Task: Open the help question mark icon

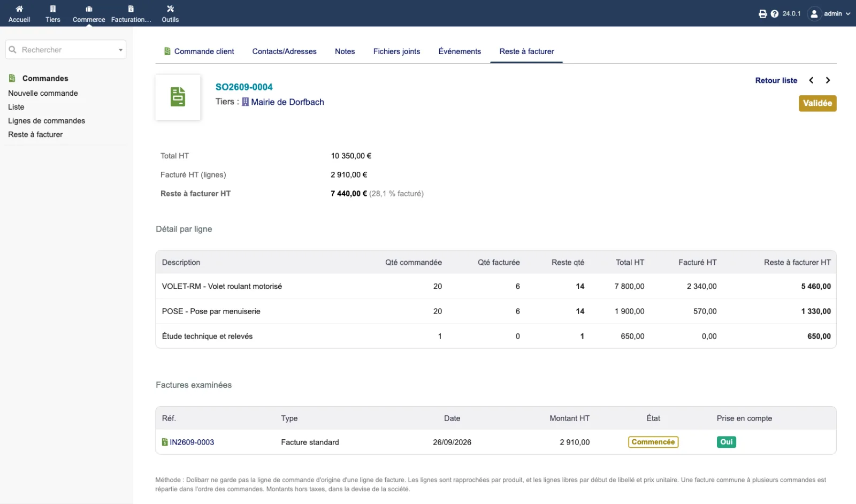Action: point(774,14)
